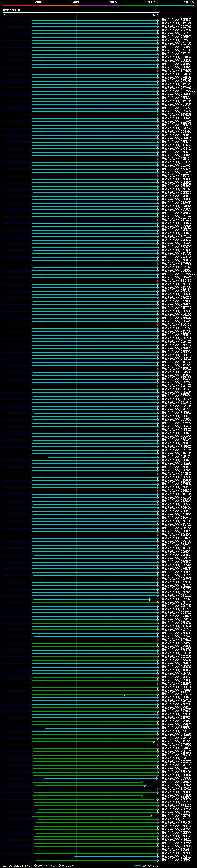Select the UniRef100_B8A046 label
197x868 pixels.
(176, 769)
